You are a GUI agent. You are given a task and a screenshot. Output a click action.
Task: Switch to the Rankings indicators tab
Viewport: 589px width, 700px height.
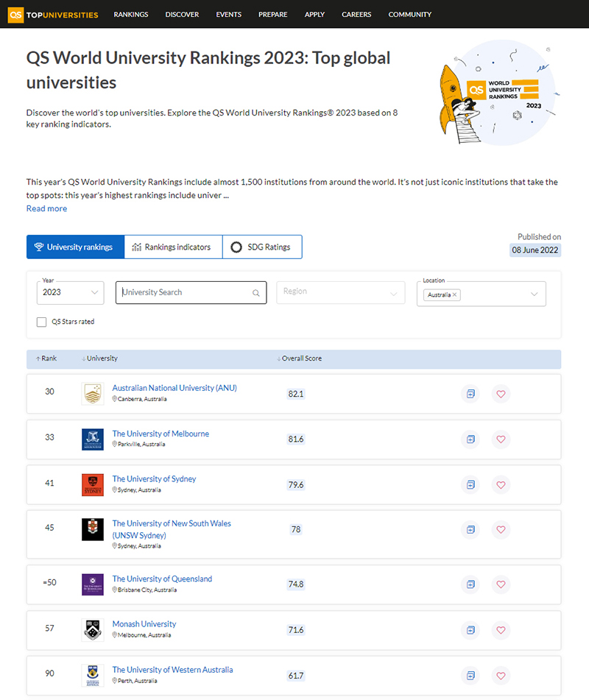click(173, 247)
